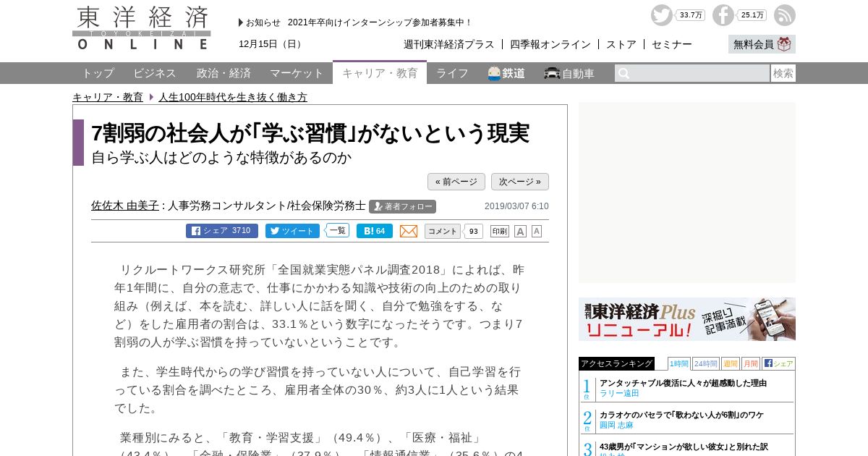
Task: Open the キャリア・教育 navigation tab
Action: click(x=380, y=72)
